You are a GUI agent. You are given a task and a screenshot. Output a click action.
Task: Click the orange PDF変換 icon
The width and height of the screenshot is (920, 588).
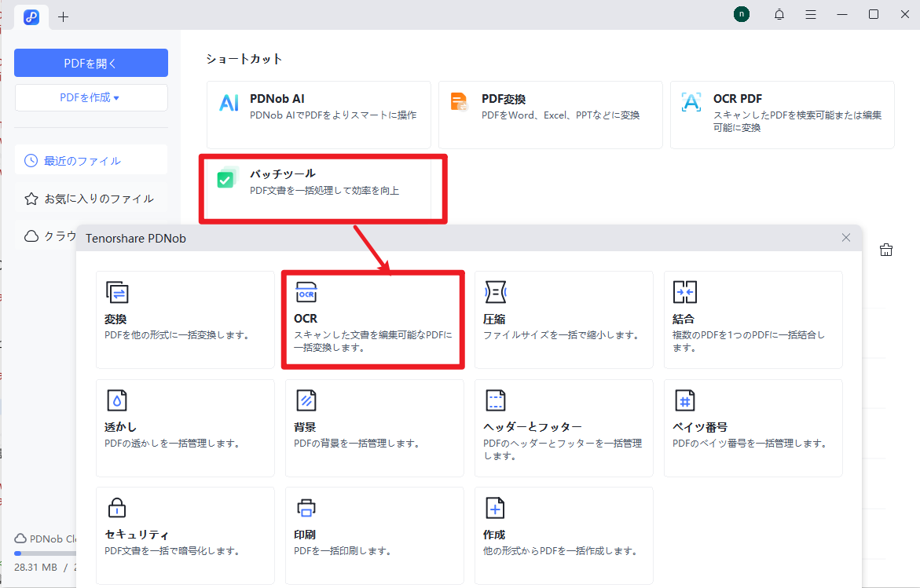point(460,102)
